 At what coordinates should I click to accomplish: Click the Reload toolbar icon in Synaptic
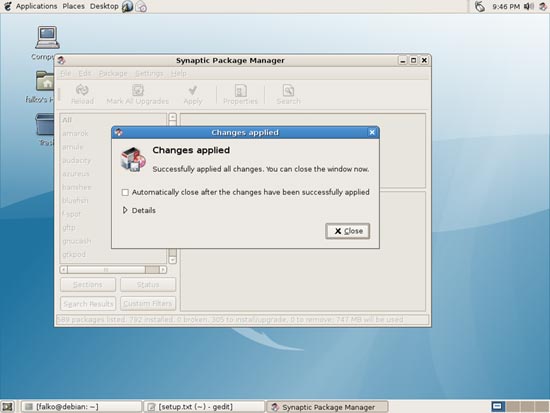click(82, 94)
